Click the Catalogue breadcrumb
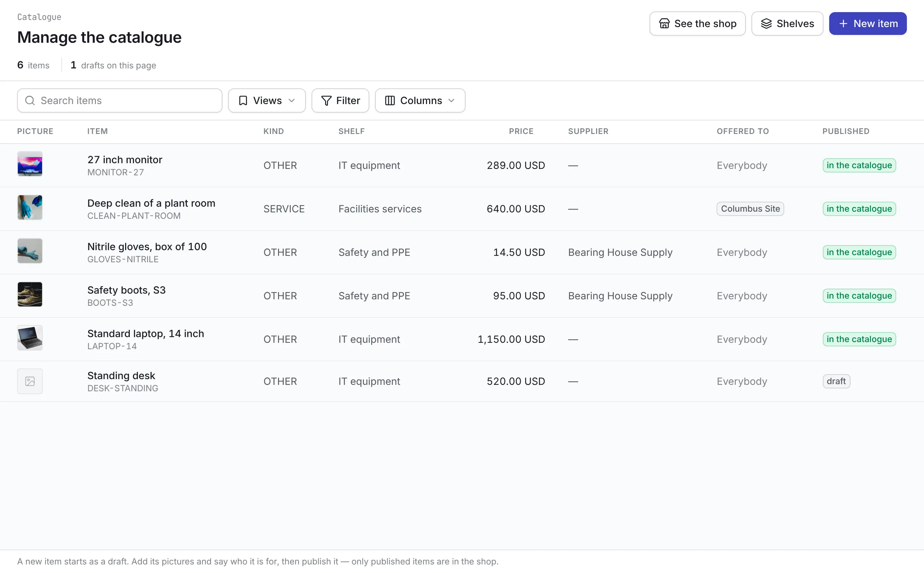The height and width of the screenshot is (573, 924). pos(39,17)
